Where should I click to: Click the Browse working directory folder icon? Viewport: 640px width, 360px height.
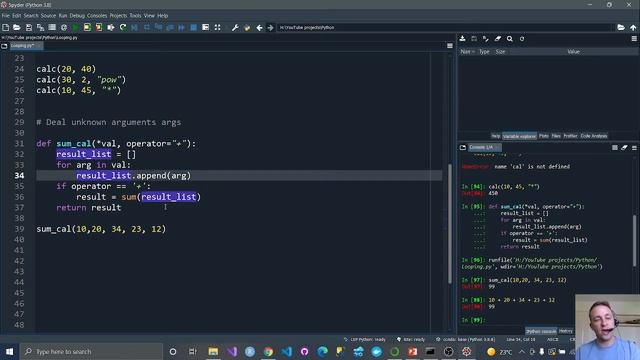coord(621,28)
